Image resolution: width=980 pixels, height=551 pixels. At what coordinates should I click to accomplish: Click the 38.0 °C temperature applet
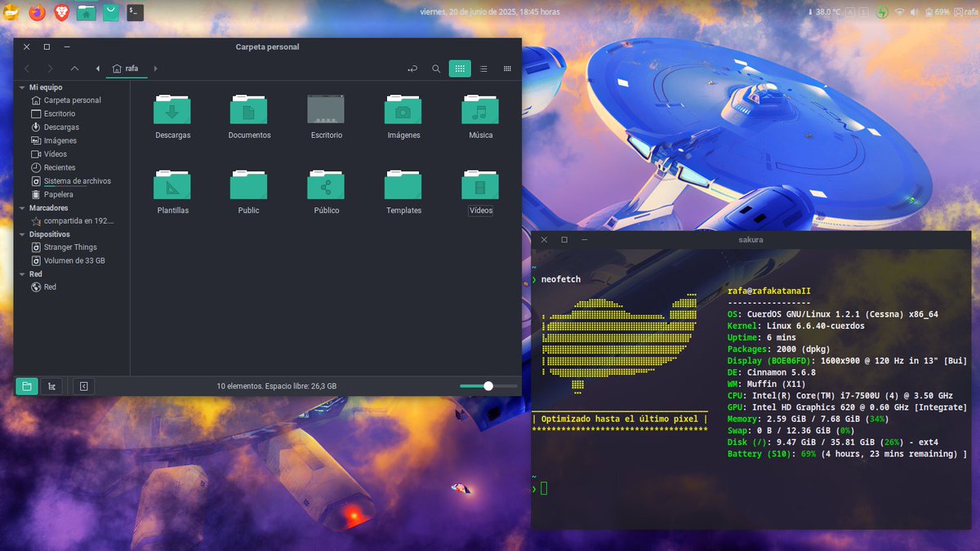823,12
